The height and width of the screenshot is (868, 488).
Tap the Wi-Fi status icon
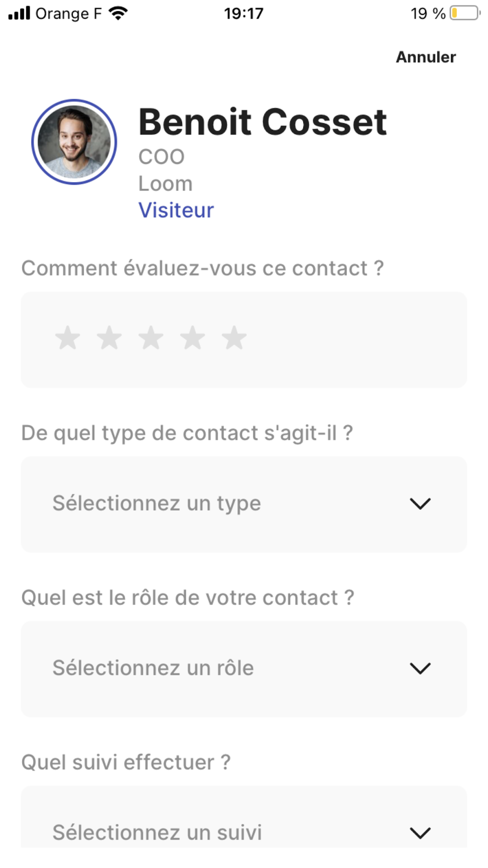pos(118,13)
